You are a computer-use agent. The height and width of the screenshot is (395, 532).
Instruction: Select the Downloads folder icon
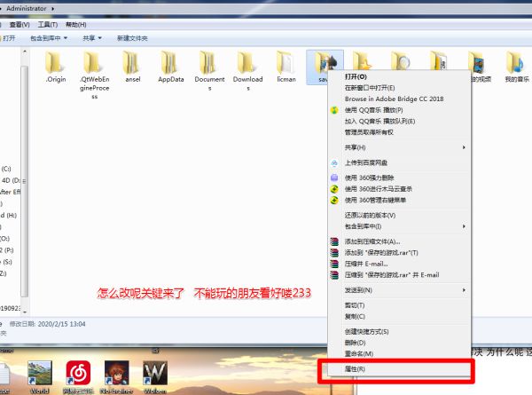click(x=247, y=62)
